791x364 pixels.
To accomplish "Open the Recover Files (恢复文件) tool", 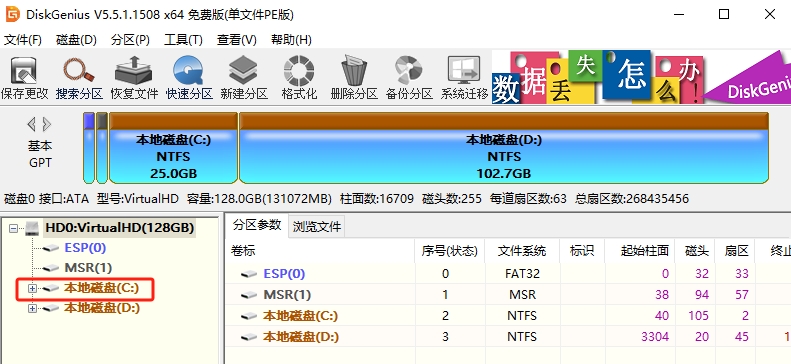I will [x=134, y=78].
